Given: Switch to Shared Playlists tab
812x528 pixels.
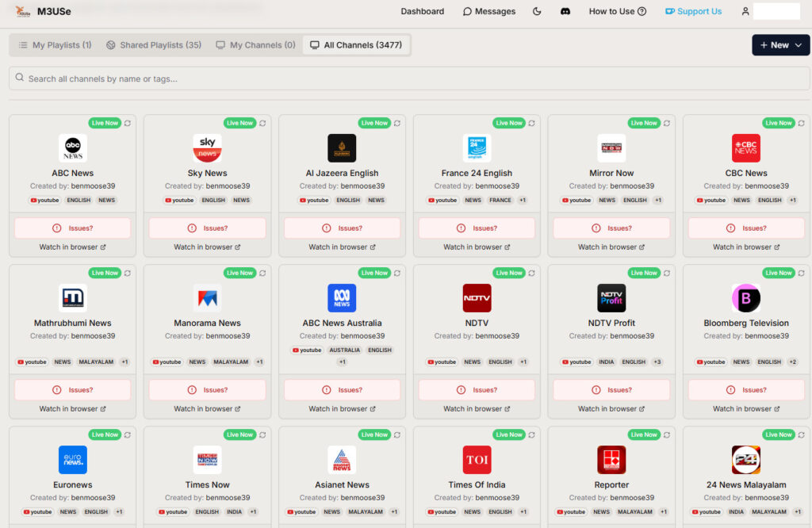Looking at the screenshot, I should (154, 45).
